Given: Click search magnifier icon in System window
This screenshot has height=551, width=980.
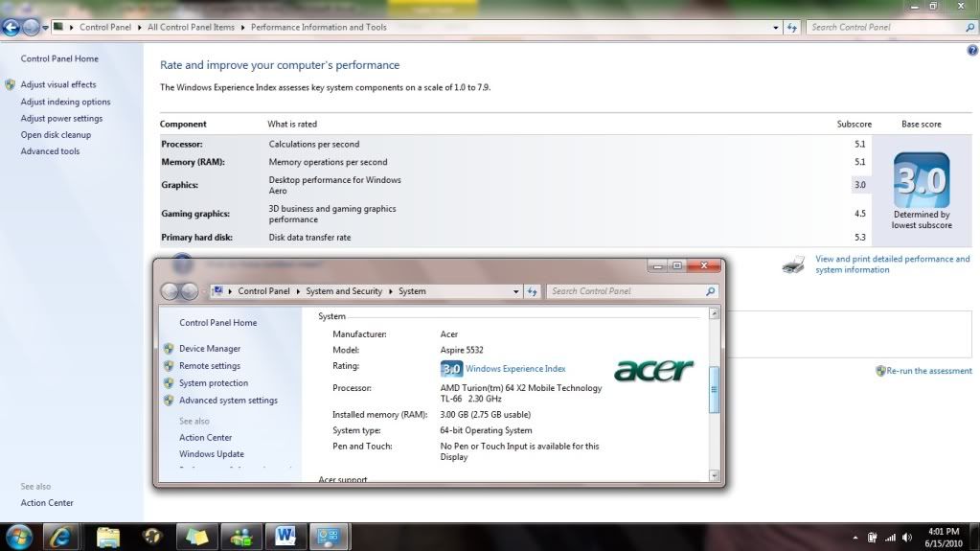Looking at the screenshot, I should tap(711, 291).
